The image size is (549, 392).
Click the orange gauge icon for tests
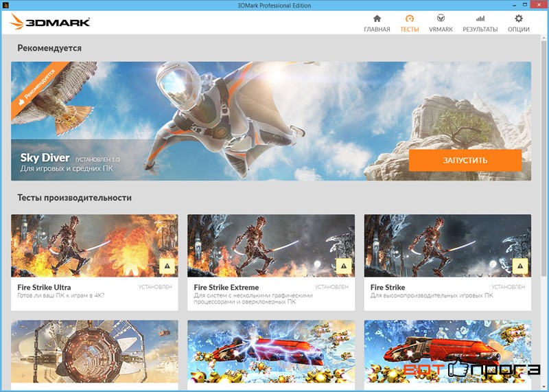point(409,19)
